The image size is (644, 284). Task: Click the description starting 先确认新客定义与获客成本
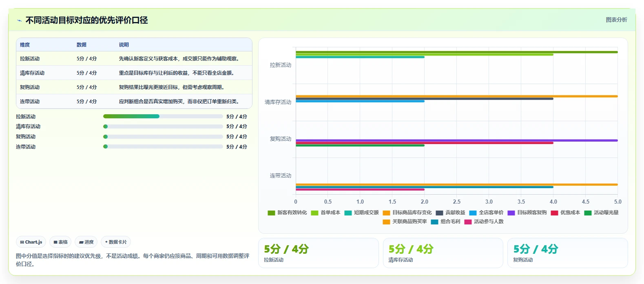pyautogui.click(x=179, y=59)
